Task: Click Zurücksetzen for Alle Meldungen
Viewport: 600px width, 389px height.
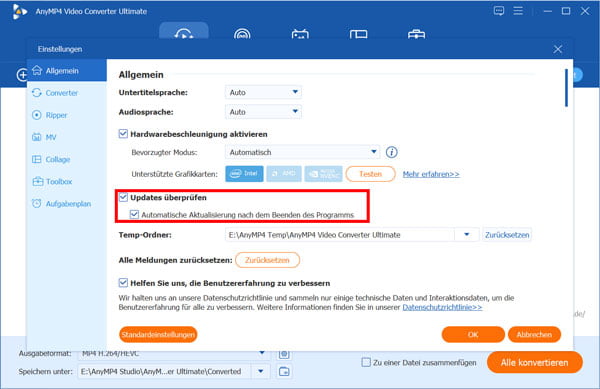Action: 267,260
